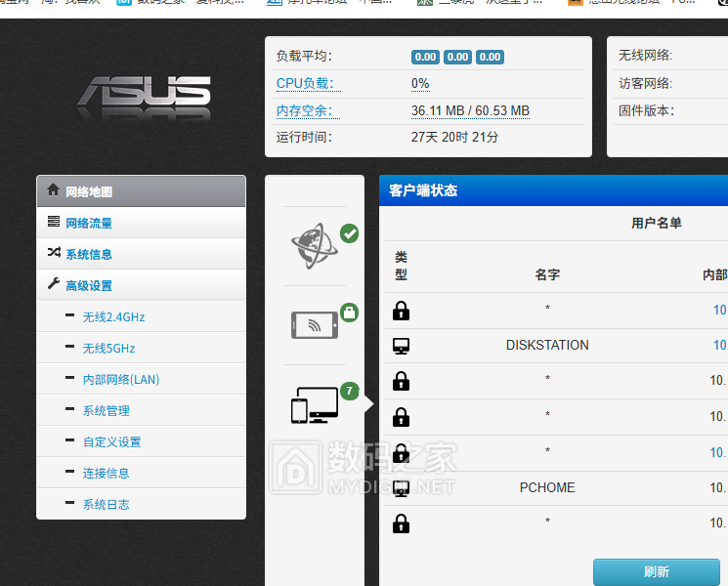Open 系统信息 menu item
Viewport: 728px width, 586px height.
tap(141, 254)
